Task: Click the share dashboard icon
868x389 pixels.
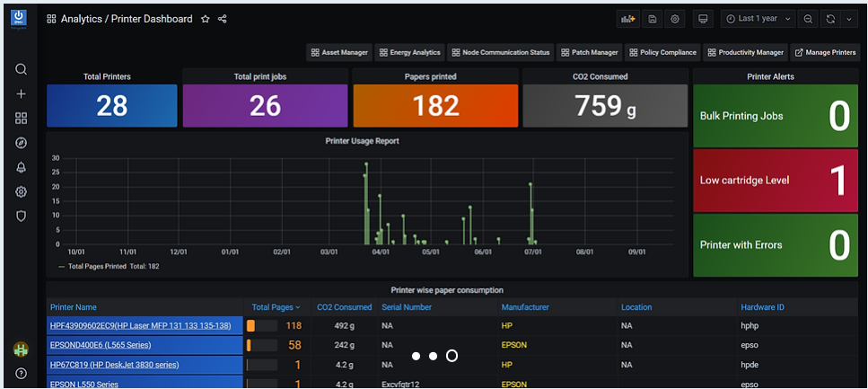Action: click(x=222, y=19)
